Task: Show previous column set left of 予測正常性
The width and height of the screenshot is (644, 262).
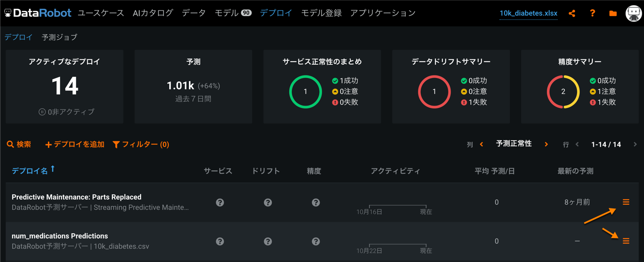Action: pos(481,145)
